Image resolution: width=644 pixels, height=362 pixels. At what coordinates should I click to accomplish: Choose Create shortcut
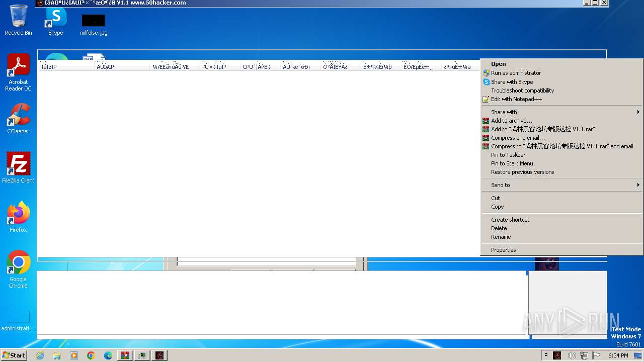click(x=561, y=220)
